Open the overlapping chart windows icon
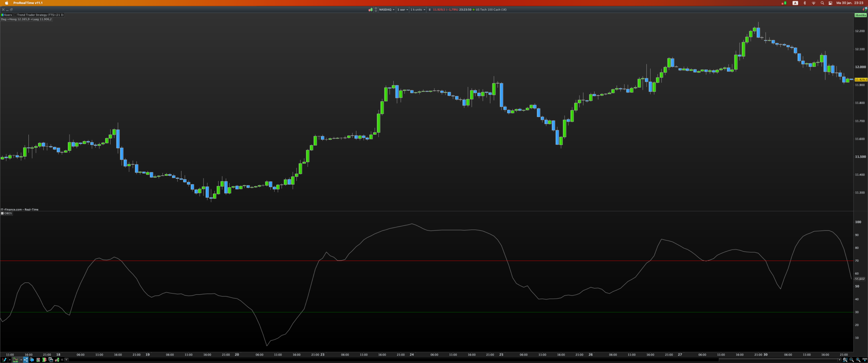Image resolution: width=868 pixels, height=363 pixels. [x=50, y=360]
